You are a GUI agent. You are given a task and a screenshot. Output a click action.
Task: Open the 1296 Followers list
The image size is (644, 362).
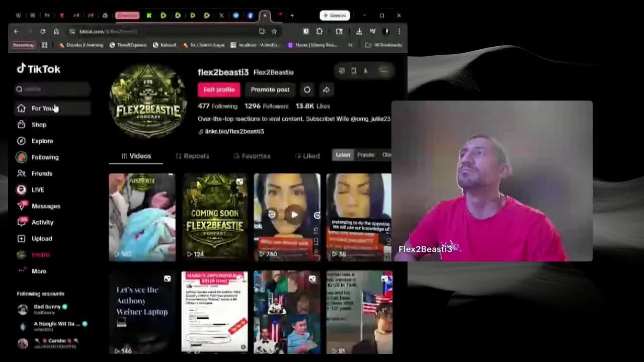pos(266,106)
